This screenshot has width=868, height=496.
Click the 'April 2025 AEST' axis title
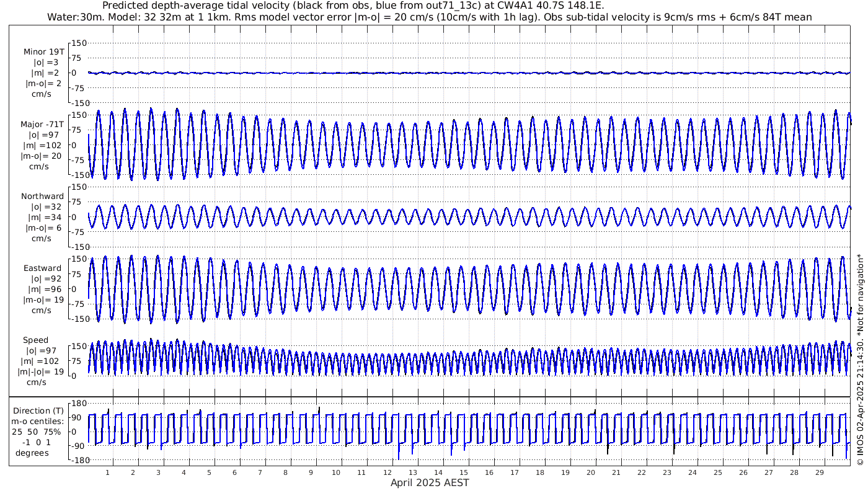[429, 483]
